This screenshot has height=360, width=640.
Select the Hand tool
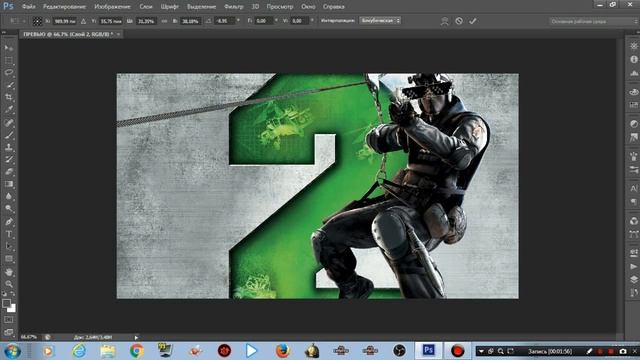(x=9, y=272)
